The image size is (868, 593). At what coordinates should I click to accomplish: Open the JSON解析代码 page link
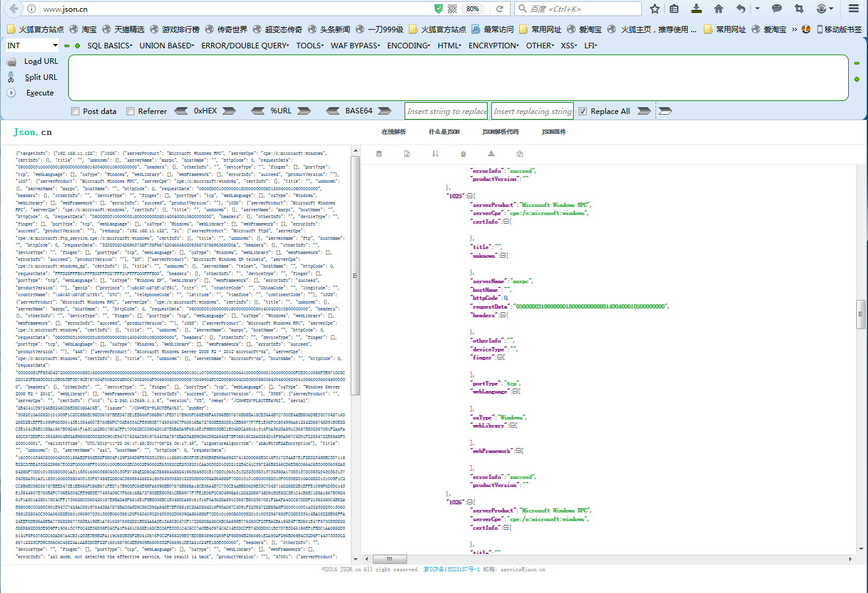point(501,132)
